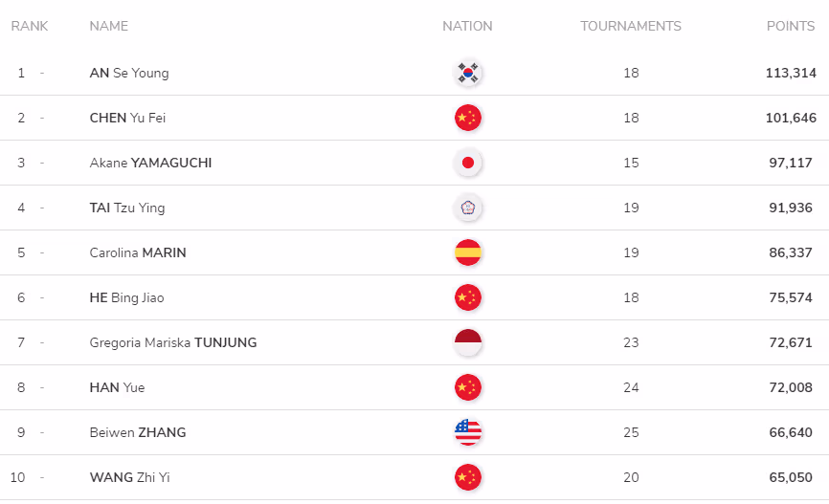
Task: Click the 113,314 points value
Action: (x=791, y=73)
